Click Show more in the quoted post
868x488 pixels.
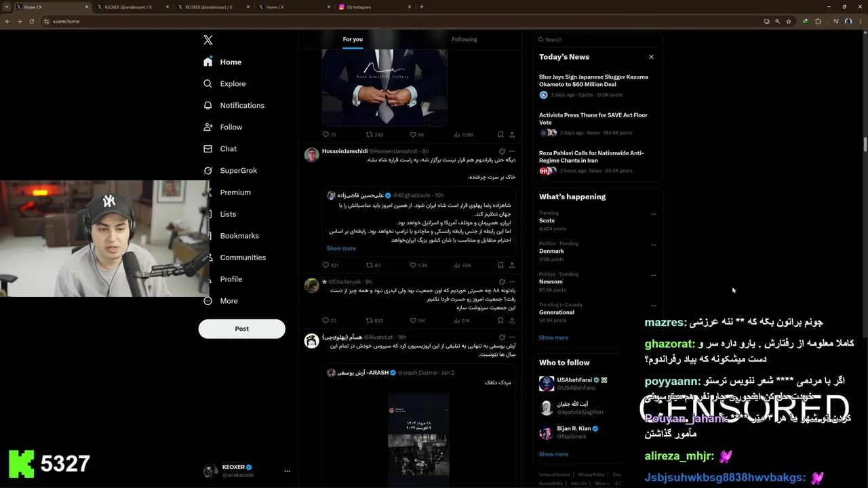tap(341, 248)
